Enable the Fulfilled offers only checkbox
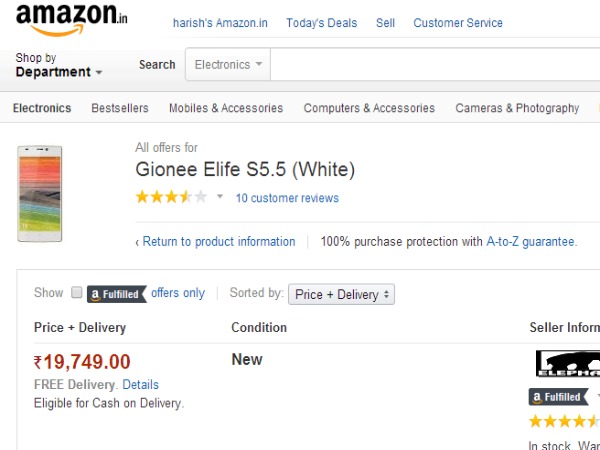The height and width of the screenshot is (450, 600). point(76,293)
